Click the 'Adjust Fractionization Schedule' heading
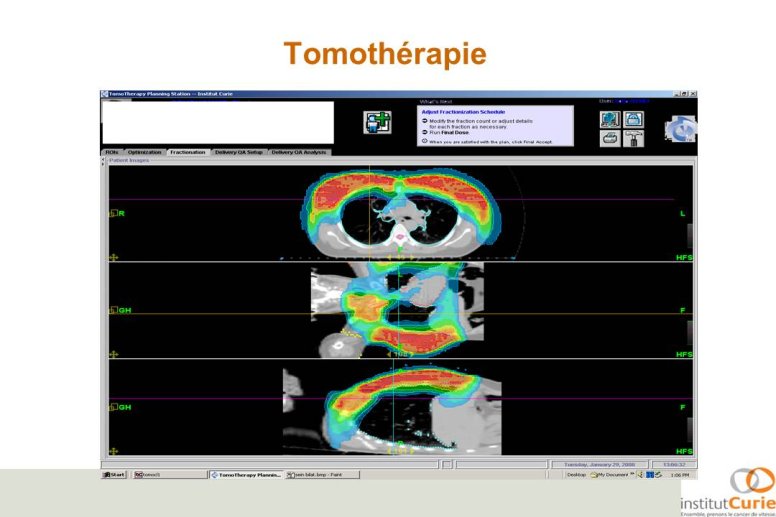This screenshot has height=517, width=776. (x=463, y=112)
